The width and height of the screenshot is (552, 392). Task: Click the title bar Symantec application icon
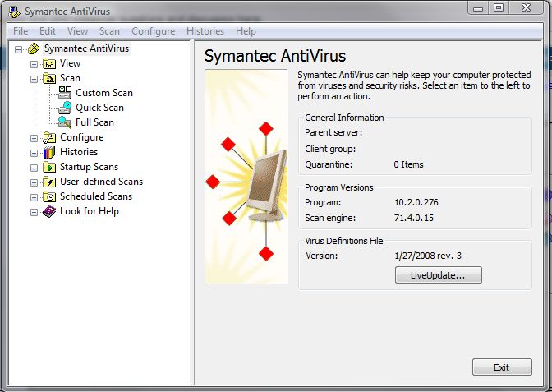tap(15, 12)
